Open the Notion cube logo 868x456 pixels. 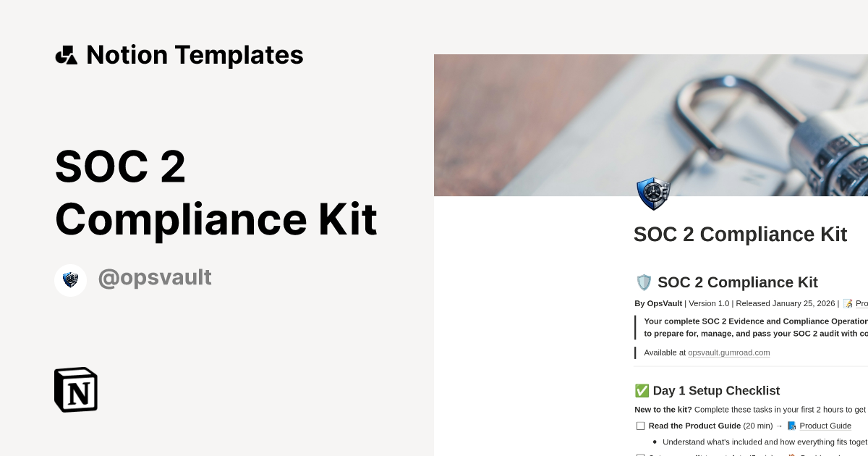click(x=76, y=389)
